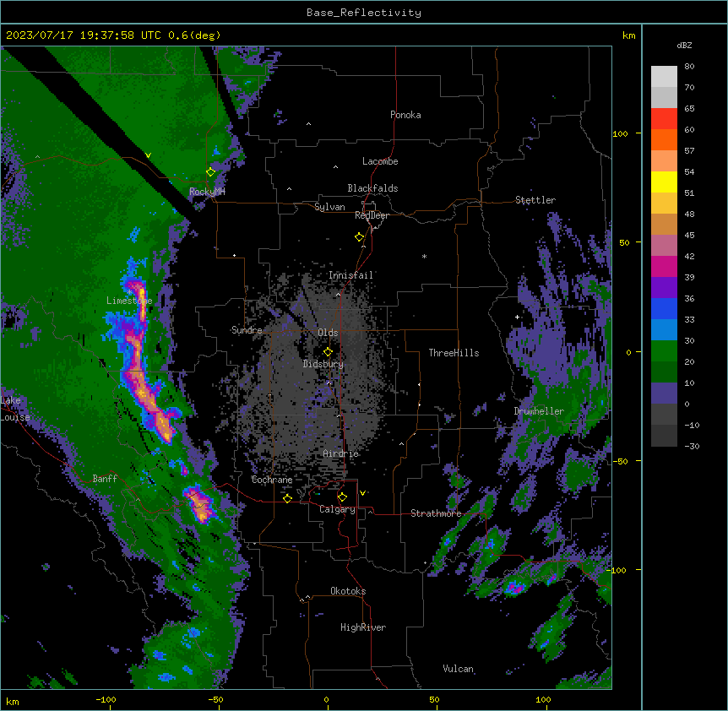Select the Blackfalds city label
Viewport: 728px width, 711px height.
(x=372, y=188)
